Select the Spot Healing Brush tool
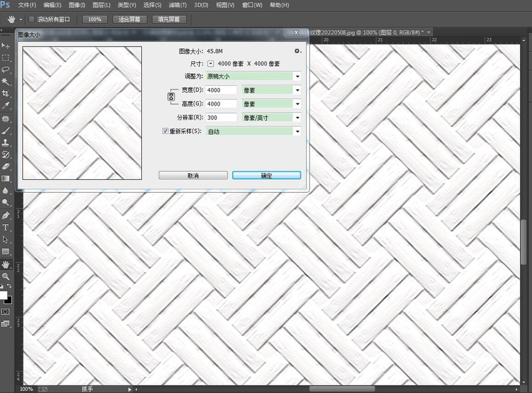Image resolution: width=532 pixels, height=393 pixels. (5, 119)
